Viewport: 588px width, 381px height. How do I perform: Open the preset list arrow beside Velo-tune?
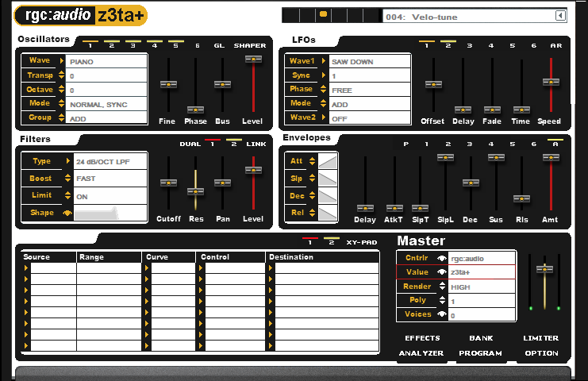560,16
